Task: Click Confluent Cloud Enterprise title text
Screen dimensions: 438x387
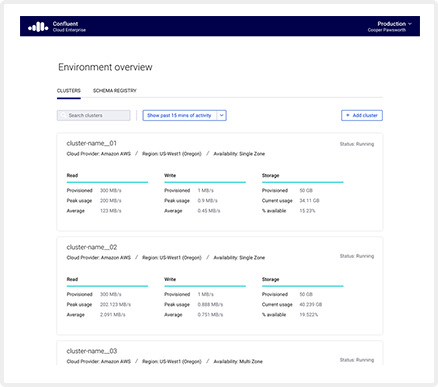Action: [69, 27]
